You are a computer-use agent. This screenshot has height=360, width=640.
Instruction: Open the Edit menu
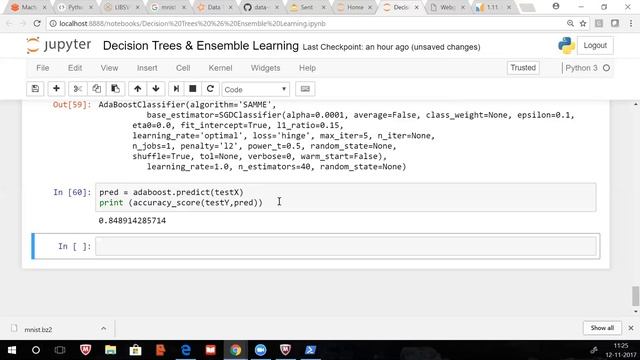75,68
